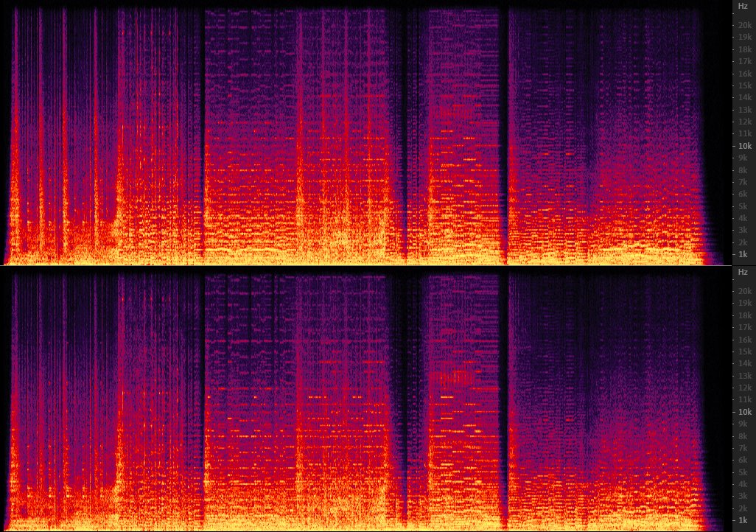The height and width of the screenshot is (532, 756).
Task: Click the 7k label on the bottom frequency ruler
Action: tap(743, 448)
